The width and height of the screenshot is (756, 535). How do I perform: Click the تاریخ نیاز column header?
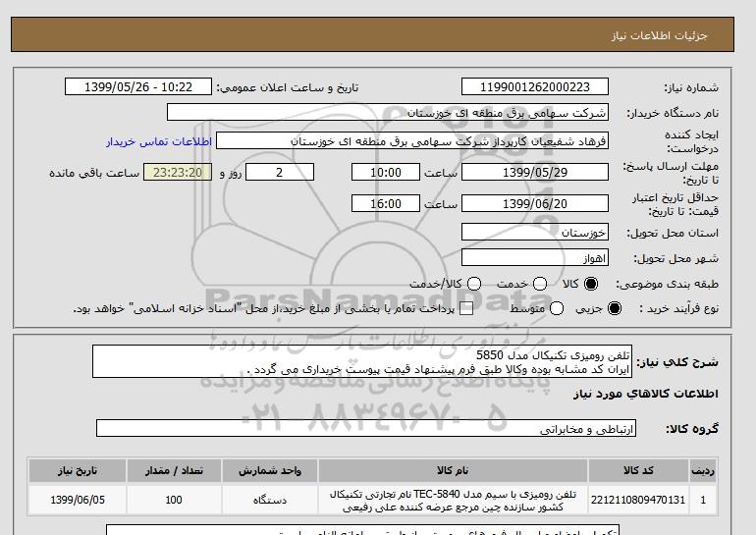(x=78, y=470)
